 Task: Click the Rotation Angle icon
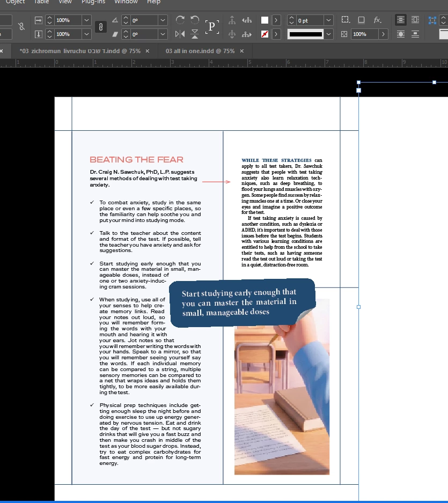coord(115,20)
